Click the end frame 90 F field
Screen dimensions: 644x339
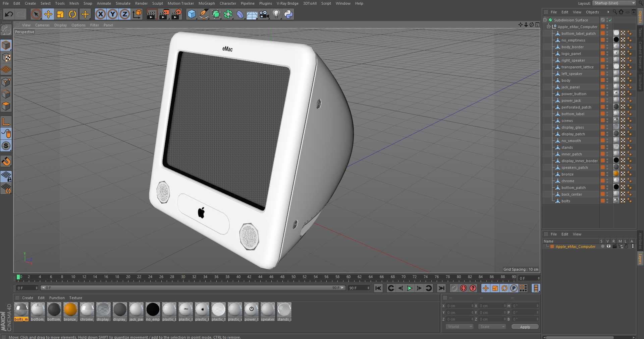coord(359,288)
